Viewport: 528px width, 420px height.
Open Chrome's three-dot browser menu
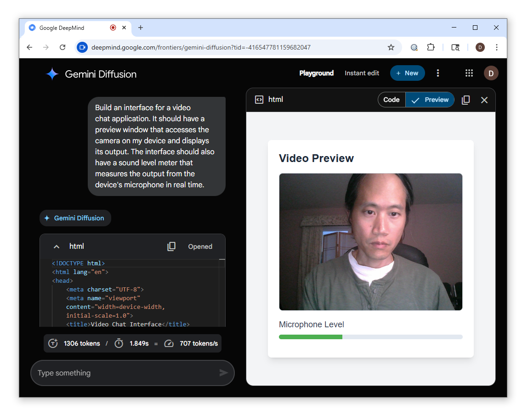tap(497, 47)
